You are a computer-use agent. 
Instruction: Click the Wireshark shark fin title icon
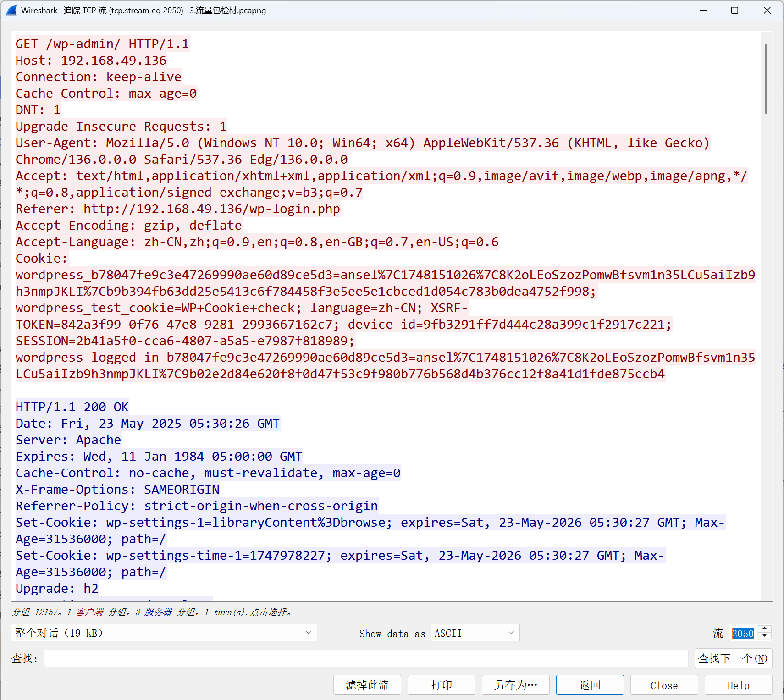point(11,10)
